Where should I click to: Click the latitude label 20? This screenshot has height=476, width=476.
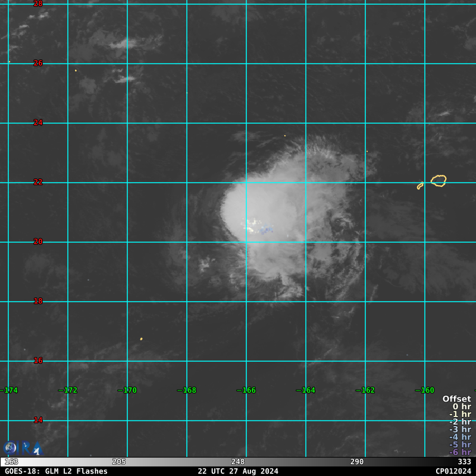(x=38, y=242)
